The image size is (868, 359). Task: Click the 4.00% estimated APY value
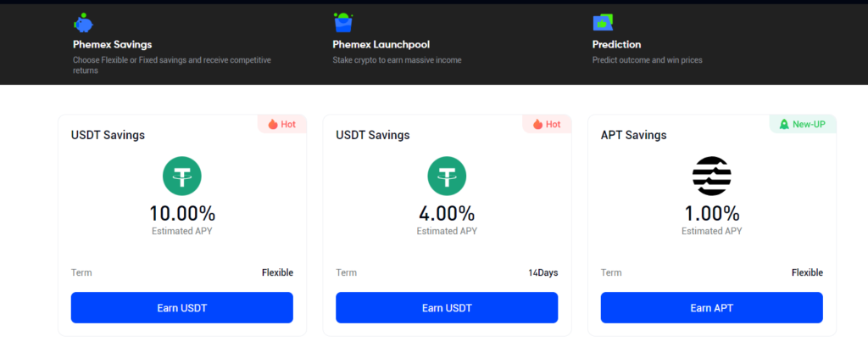[447, 213]
